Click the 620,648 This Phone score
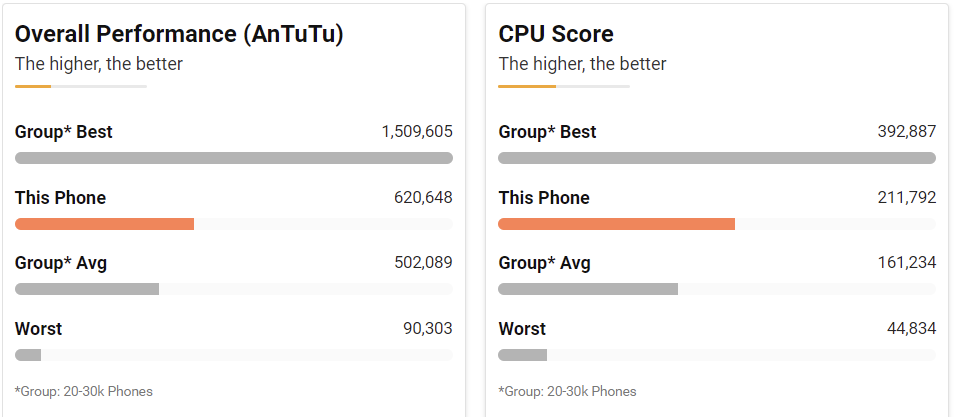Screen dimensions: 964x417 pyautogui.click(x=423, y=198)
